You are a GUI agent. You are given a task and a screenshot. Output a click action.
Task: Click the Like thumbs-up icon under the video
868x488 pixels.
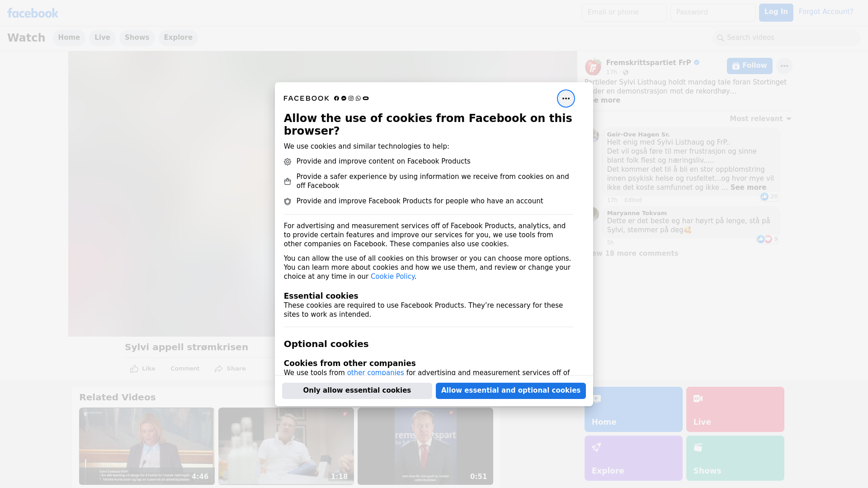tap(134, 369)
